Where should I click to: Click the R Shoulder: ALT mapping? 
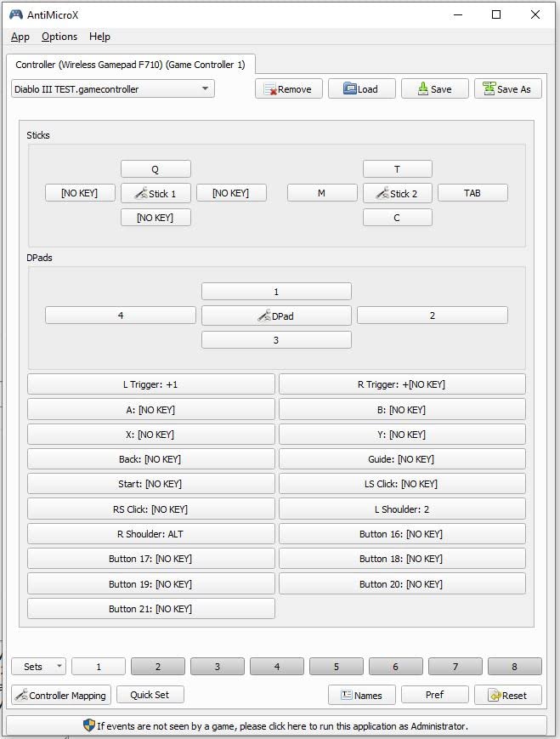150,534
